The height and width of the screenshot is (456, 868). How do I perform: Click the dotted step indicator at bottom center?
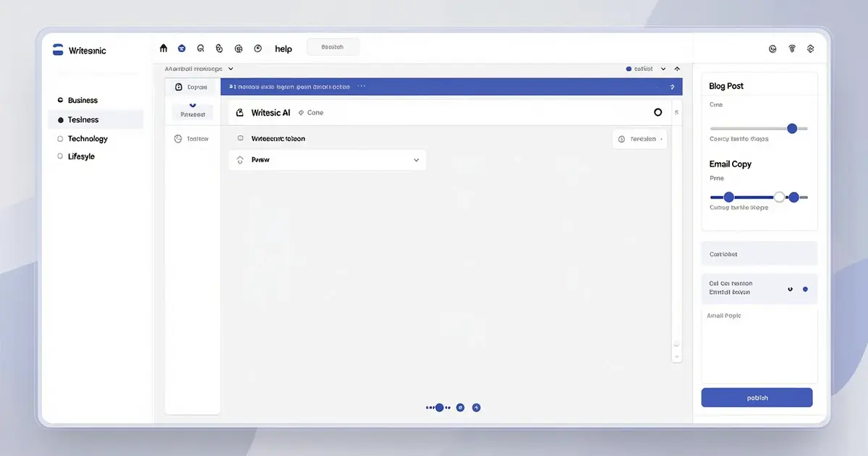tap(438, 408)
